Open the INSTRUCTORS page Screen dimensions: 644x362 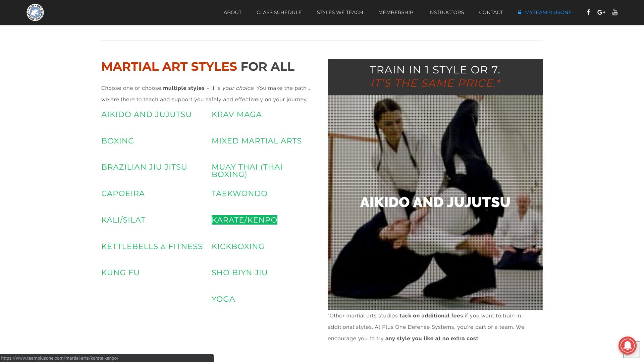[446, 12]
